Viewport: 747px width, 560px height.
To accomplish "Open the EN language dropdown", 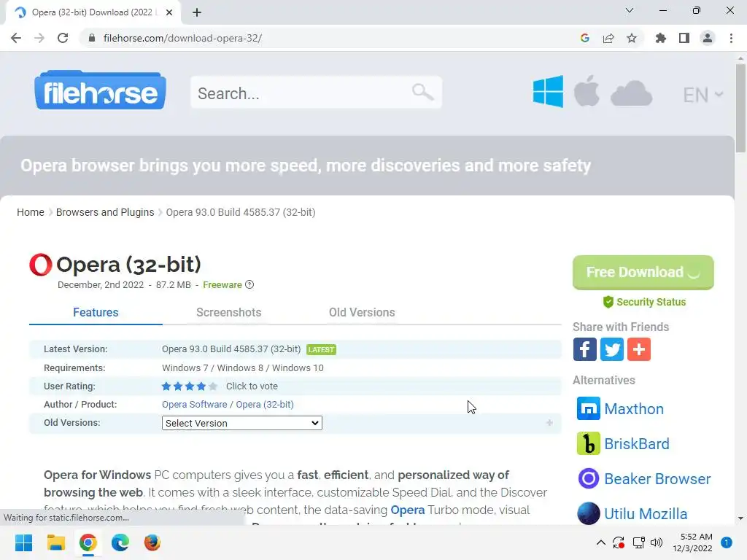I will (x=703, y=95).
